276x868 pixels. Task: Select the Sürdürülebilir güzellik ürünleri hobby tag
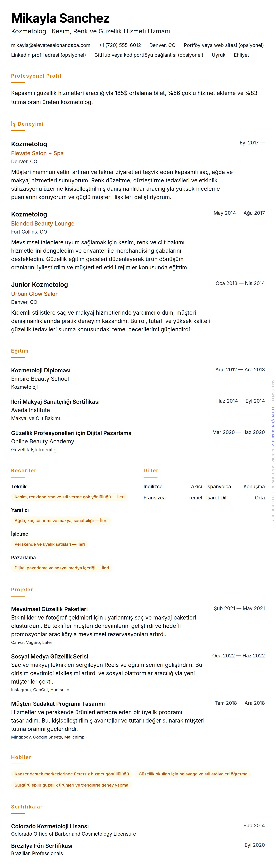click(71, 785)
